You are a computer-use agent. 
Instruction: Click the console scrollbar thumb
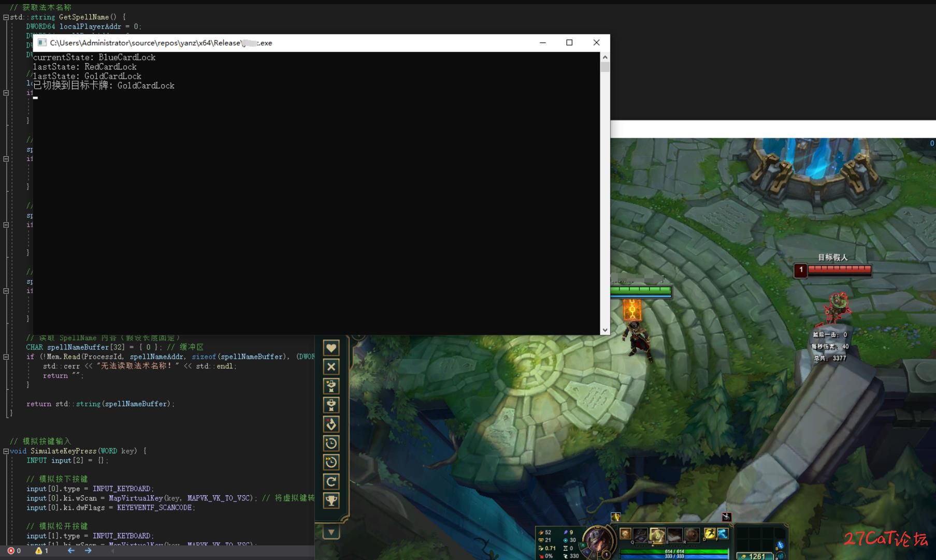click(605, 67)
